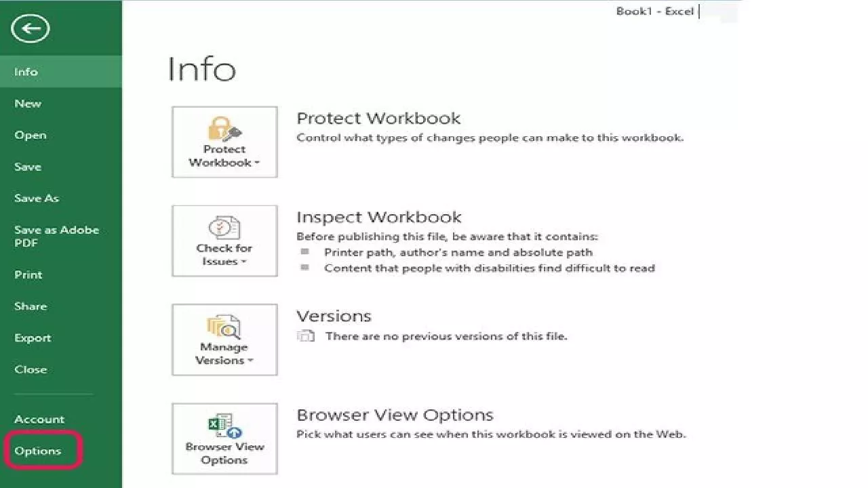Expand the Protect Workbook dropdown arrow
This screenshot has height=488, width=868.
coord(257,163)
